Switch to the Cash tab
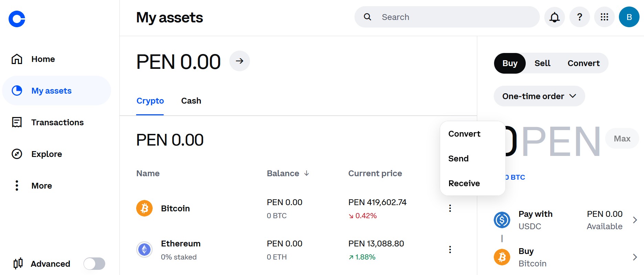The width and height of the screenshot is (644, 275). click(x=191, y=101)
